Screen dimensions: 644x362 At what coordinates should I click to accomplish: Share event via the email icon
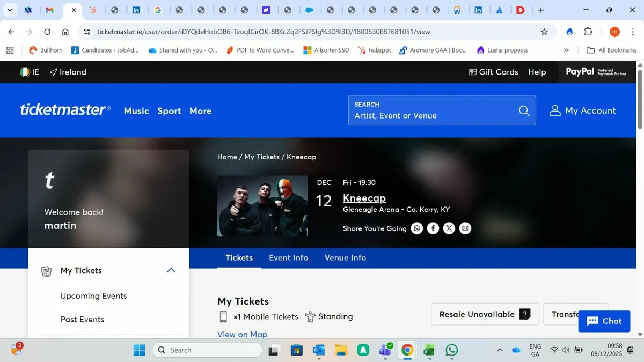[465, 228]
